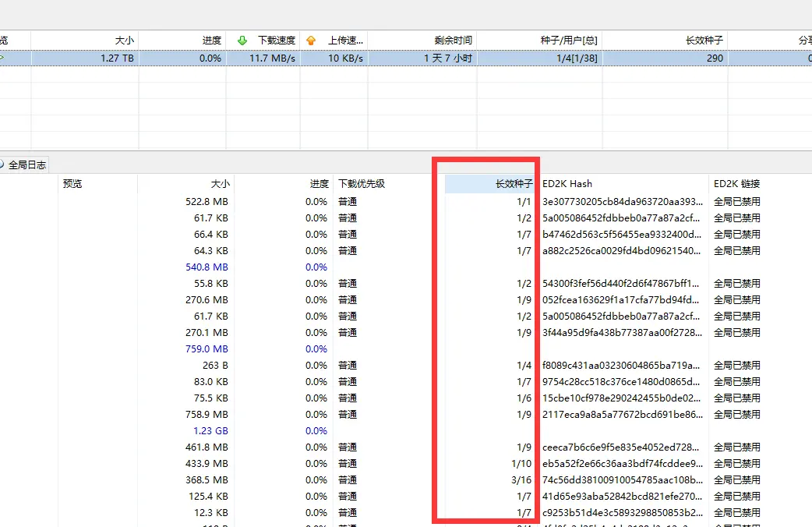Open the 全局日志 tab

[26, 164]
